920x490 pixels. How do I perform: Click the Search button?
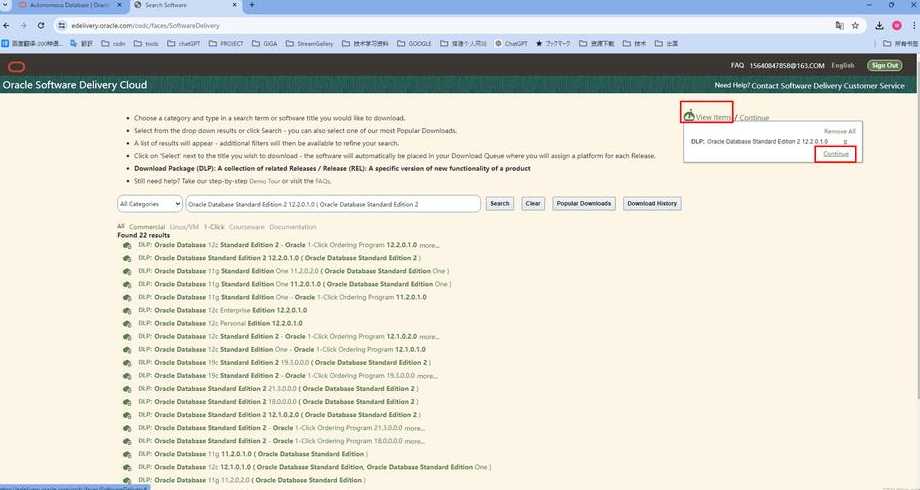[x=500, y=204]
